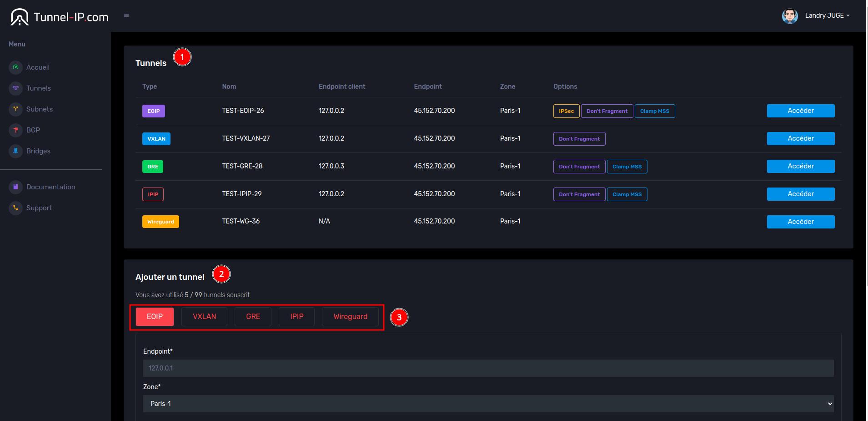Click the Tunnel-IP.com logo

[60, 17]
